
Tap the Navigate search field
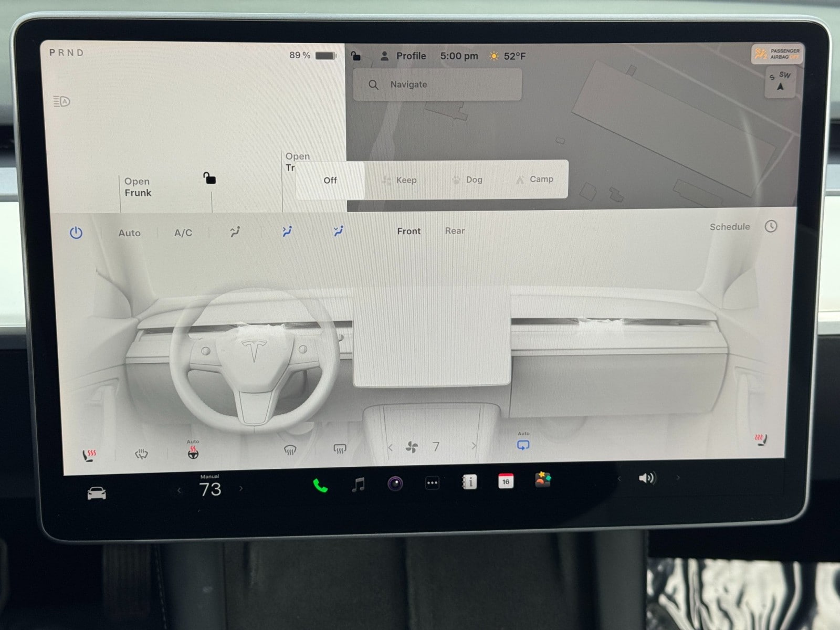click(437, 85)
